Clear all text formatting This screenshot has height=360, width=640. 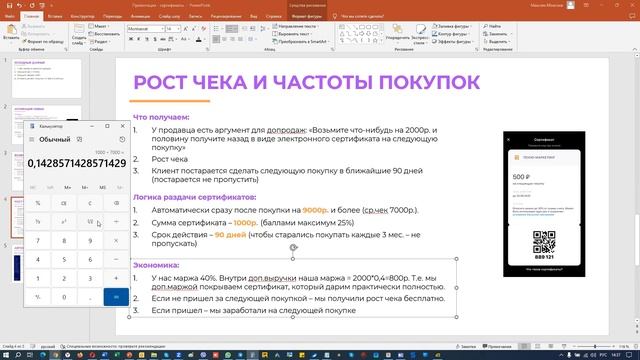[203, 29]
